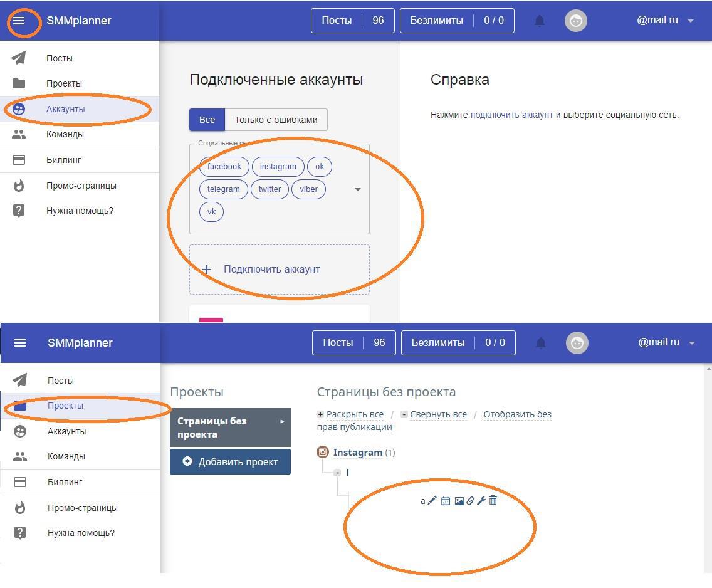Open the social networks dropdown arrow
The height and width of the screenshot is (588, 712).
[x=358, y=189]
